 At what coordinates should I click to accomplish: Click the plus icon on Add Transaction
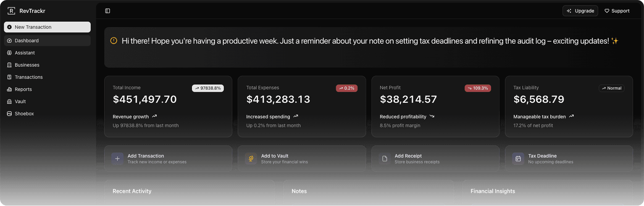(x=118, y=159)
